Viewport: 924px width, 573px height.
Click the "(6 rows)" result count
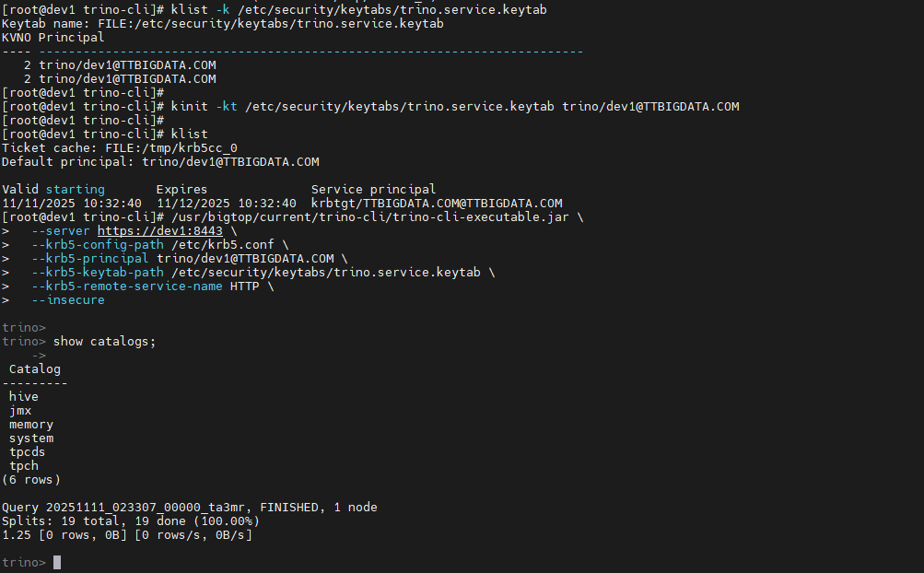pyautogui.click(x=31, y=480)
